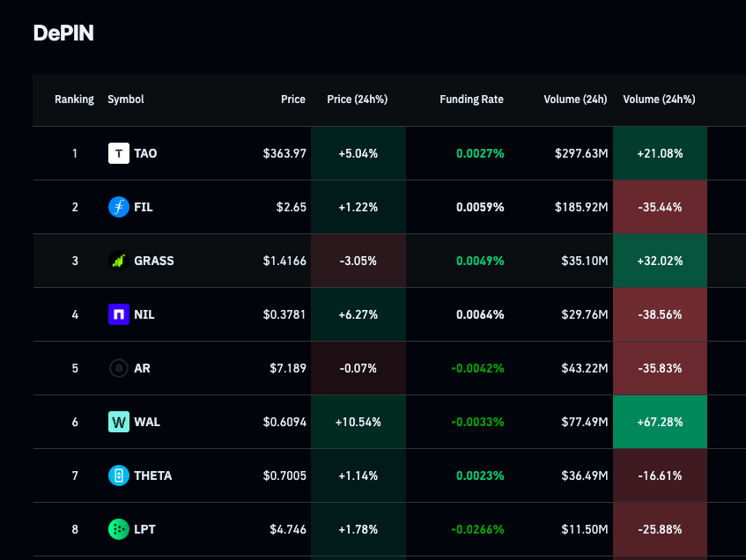Click the +1.22% price change cell
The height and width of the screenshot is (560, 746).
coord(358,207)
